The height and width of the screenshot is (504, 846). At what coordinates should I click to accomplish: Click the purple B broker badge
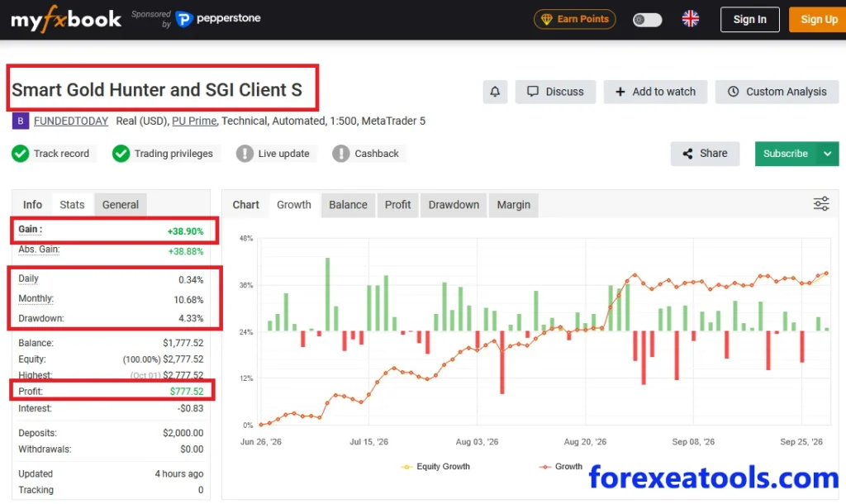pyautogui.click(x=20, y=121)
